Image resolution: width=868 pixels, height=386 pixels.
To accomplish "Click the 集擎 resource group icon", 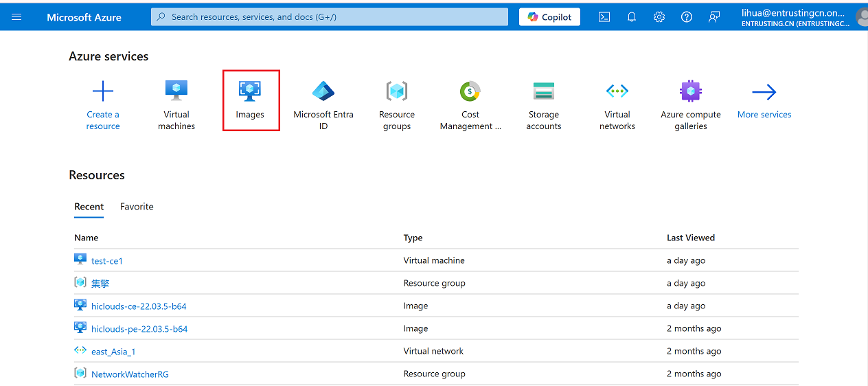I will tap(80, 282).
